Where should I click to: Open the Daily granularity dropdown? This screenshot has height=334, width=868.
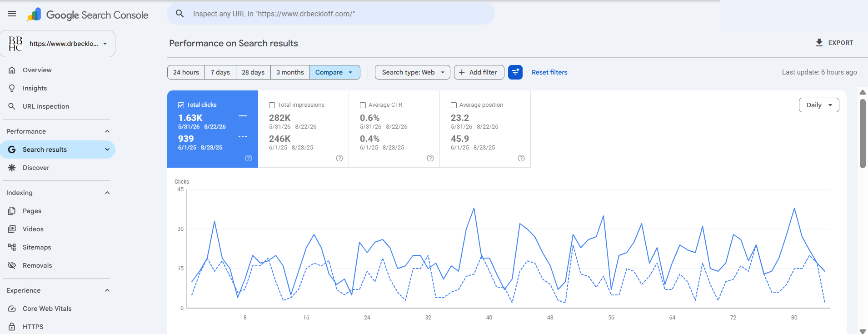click(819, 105)
